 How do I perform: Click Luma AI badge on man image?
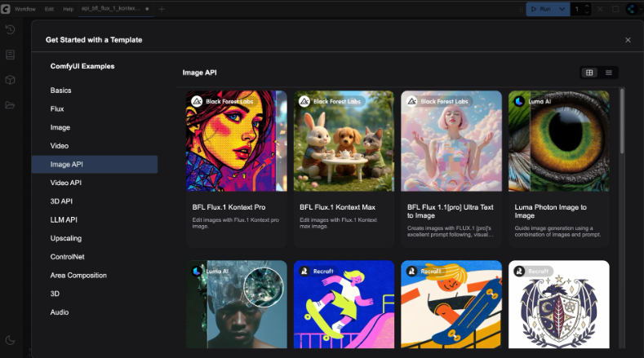click(211, 271)
